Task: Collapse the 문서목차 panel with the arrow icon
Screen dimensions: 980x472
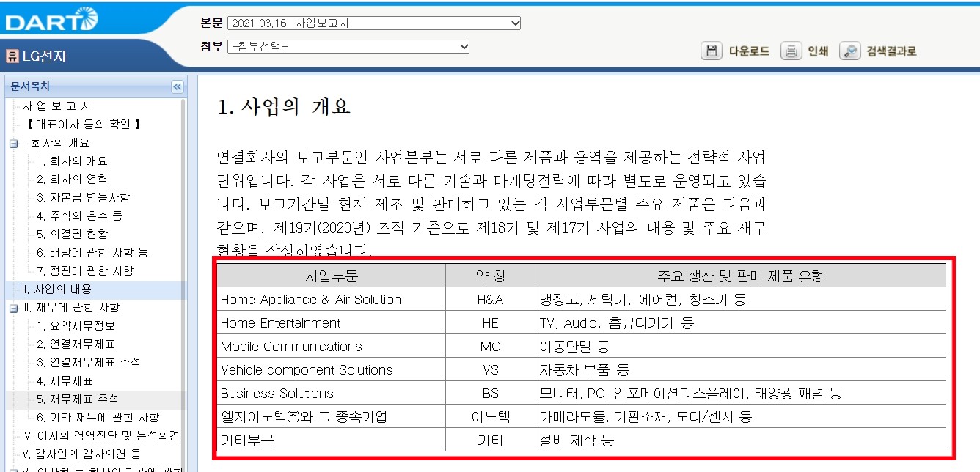Action: tap(177, 86)
